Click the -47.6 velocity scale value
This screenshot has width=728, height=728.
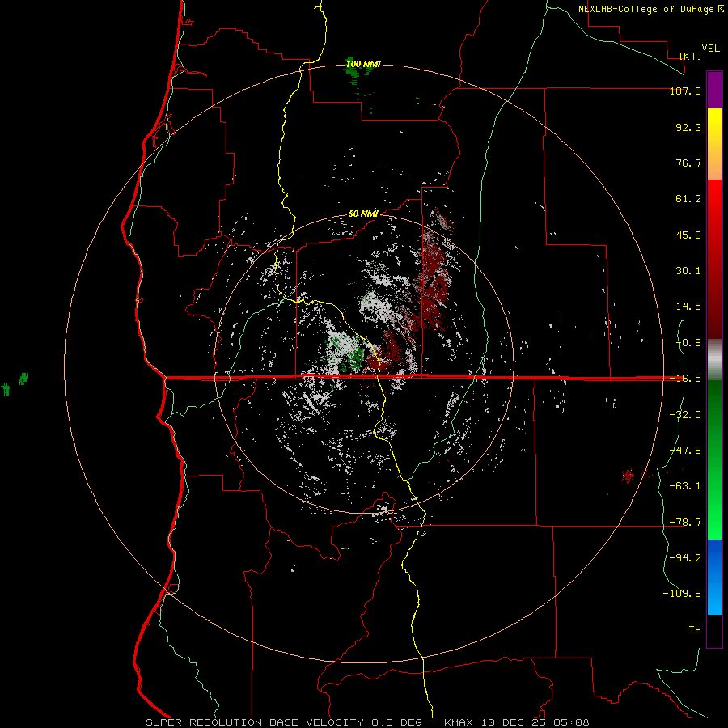click(685, 451)
